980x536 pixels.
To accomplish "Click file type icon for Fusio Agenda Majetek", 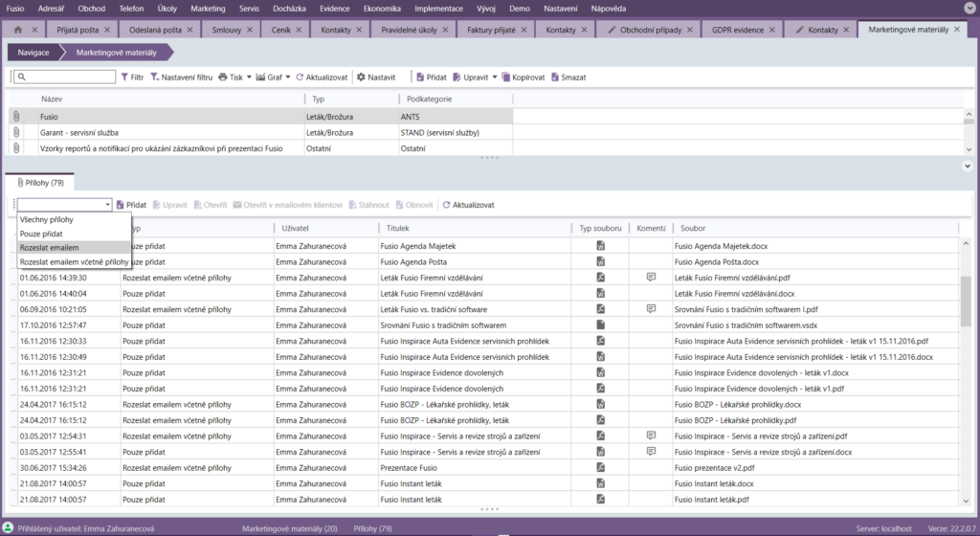I will pos(601,246).
